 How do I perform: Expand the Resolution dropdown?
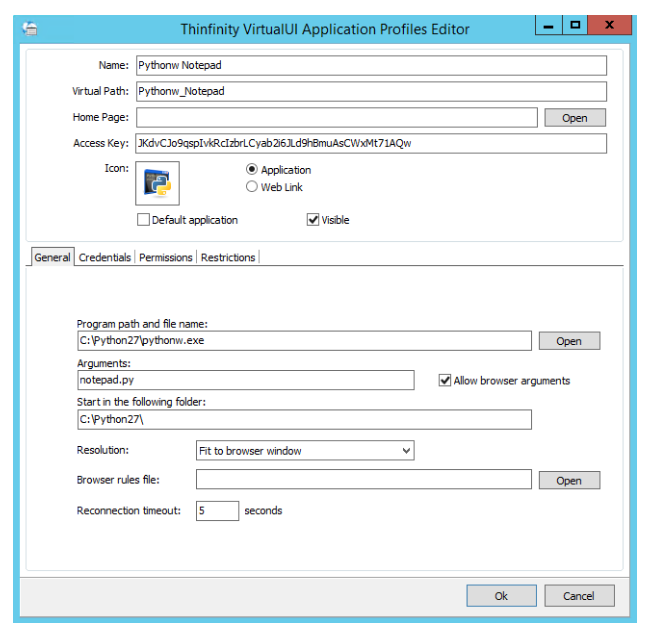pos(305,451)
